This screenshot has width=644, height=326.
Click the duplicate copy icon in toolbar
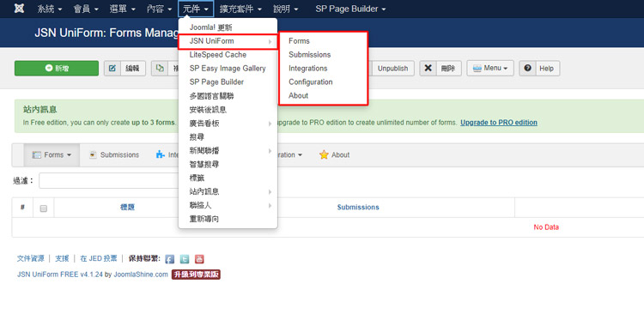(160, 68)
